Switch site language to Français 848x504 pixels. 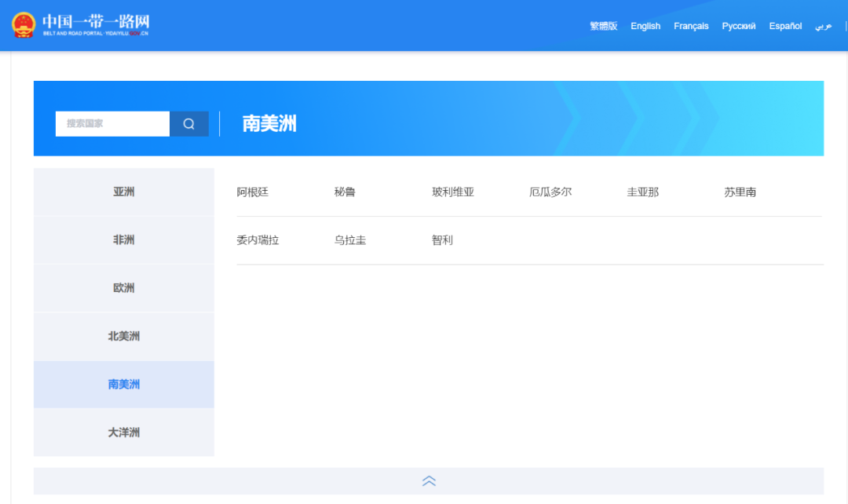coord(690,25)
